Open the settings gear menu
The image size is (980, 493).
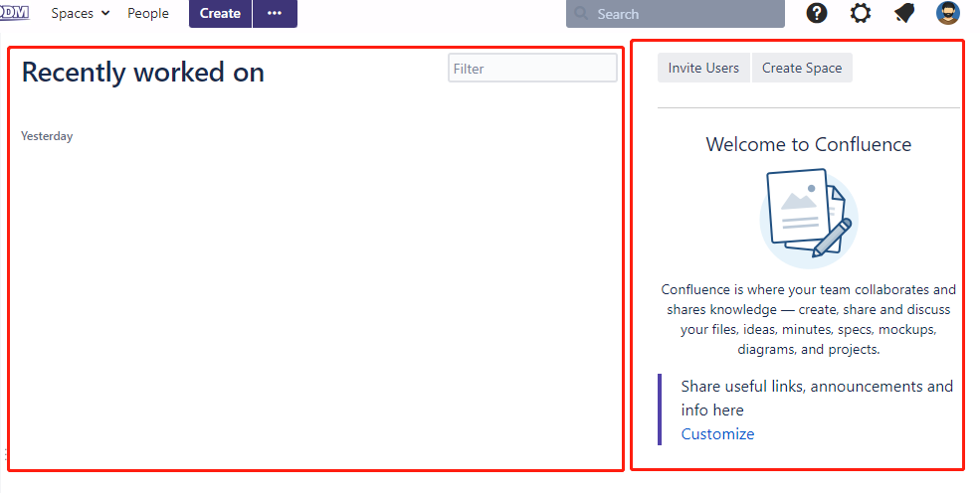coord(861,13)
